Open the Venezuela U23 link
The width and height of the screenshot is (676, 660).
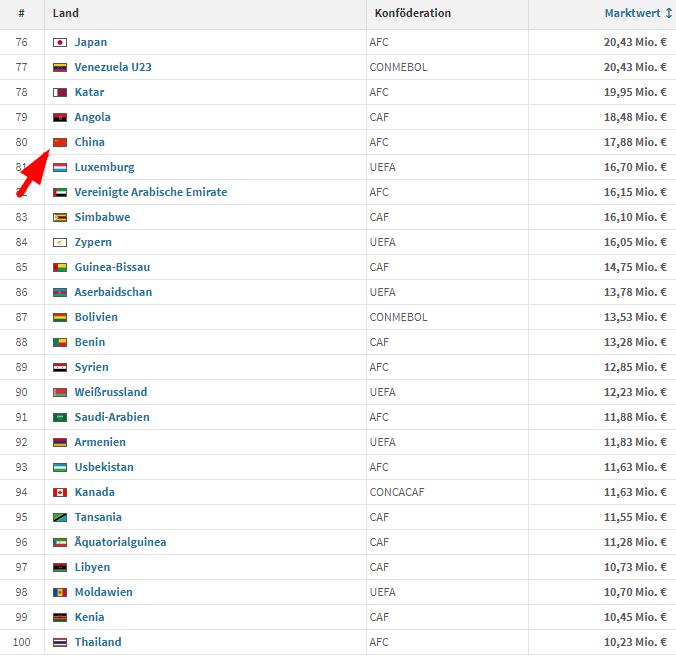coord(113,67)
